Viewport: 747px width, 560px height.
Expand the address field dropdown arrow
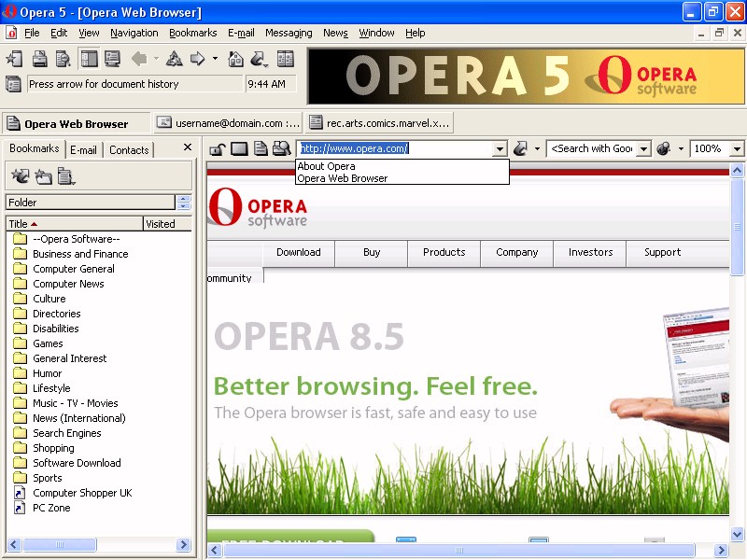pyautogui.click(x=500, y=149)
